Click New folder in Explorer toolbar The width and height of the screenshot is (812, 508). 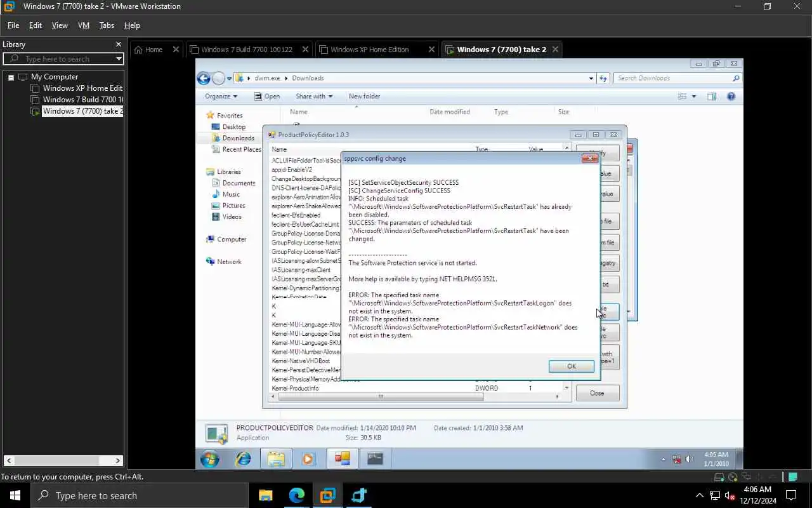pyautogui.click(x=364, y=97)
